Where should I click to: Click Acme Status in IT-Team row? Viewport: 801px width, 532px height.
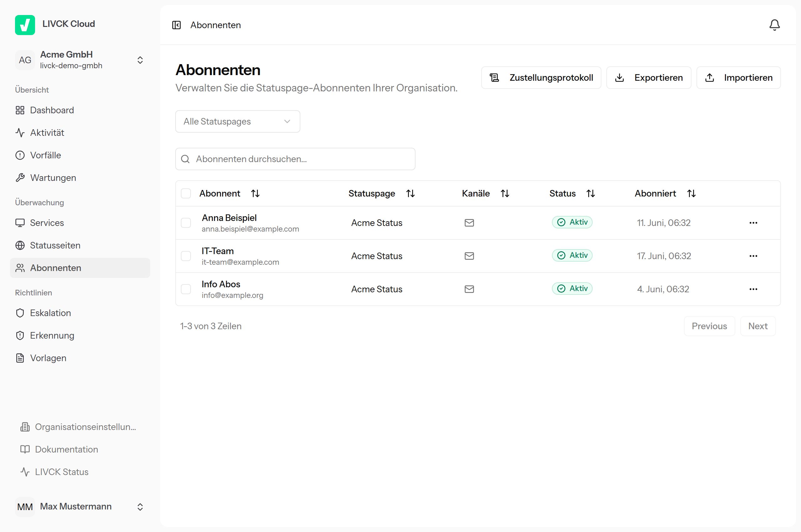(x=377, y=256)
